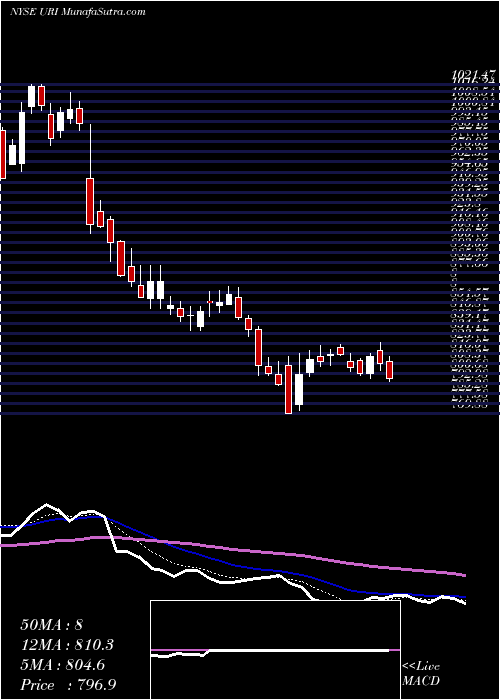Image resolution: width=500 pixels, height=700 pixels.
Task: Select the Price : 796.9 reading
Action: (x=68, y=685)
